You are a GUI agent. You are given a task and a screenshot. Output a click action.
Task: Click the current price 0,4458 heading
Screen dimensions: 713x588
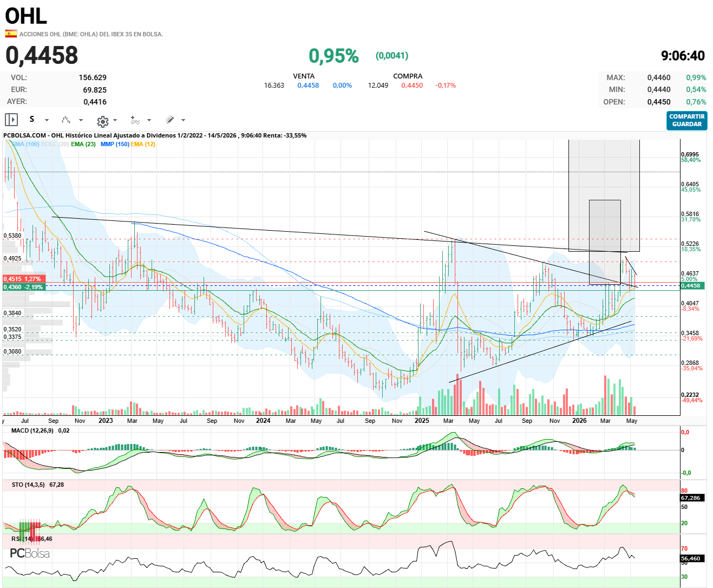[x=42, y=55]
